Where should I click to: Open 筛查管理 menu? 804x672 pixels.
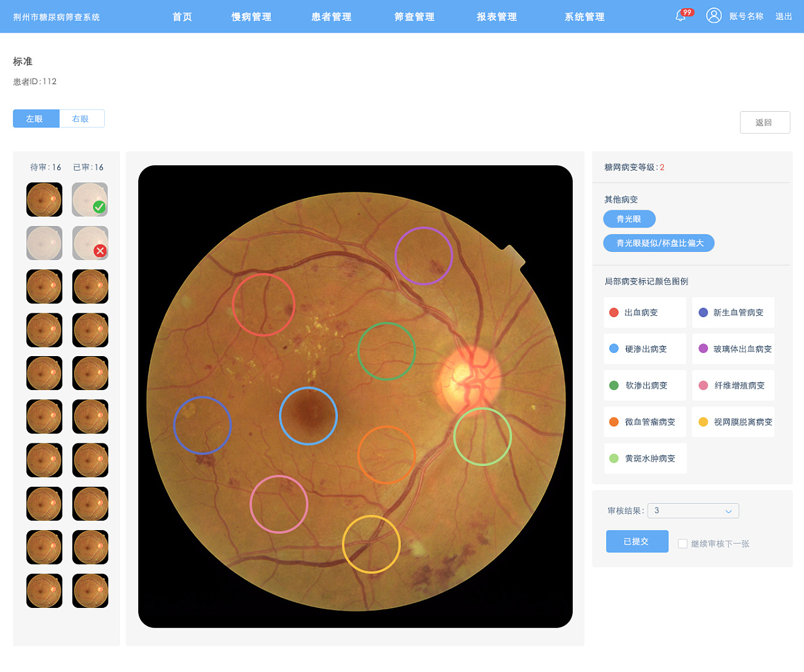[x=415, y=16]
